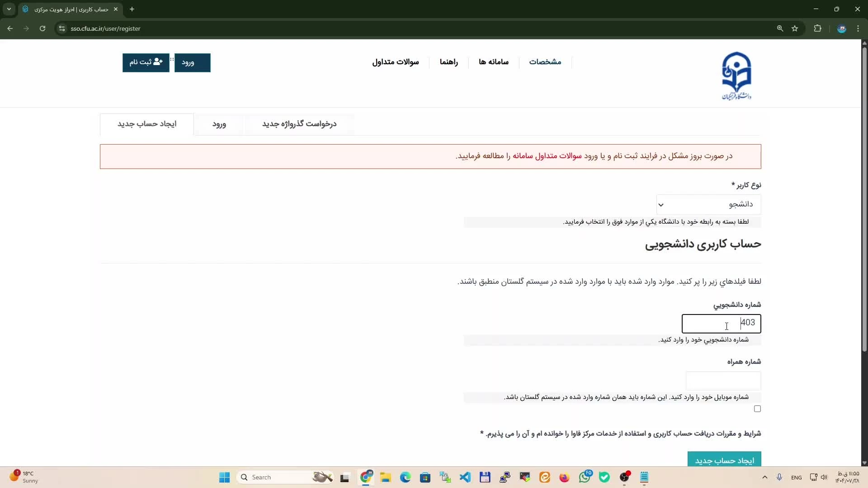Open Chrome profile avatar

pos(841,28)
